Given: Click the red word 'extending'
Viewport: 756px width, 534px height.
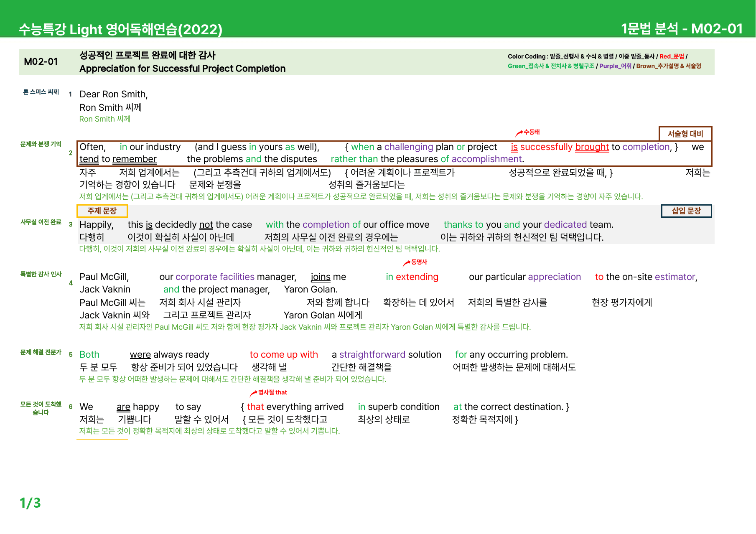Looking at the screenshot, I should pyautogui.click(x=417, y=277).
